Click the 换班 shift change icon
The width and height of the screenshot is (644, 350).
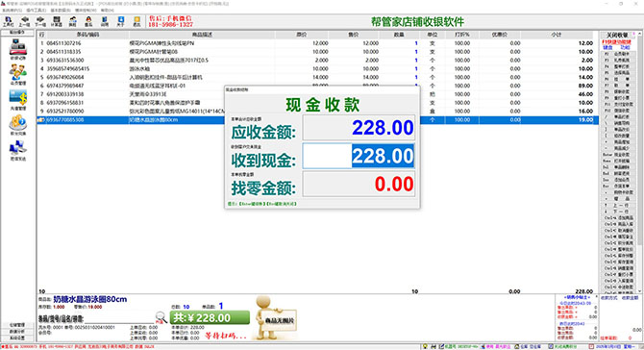72,21
